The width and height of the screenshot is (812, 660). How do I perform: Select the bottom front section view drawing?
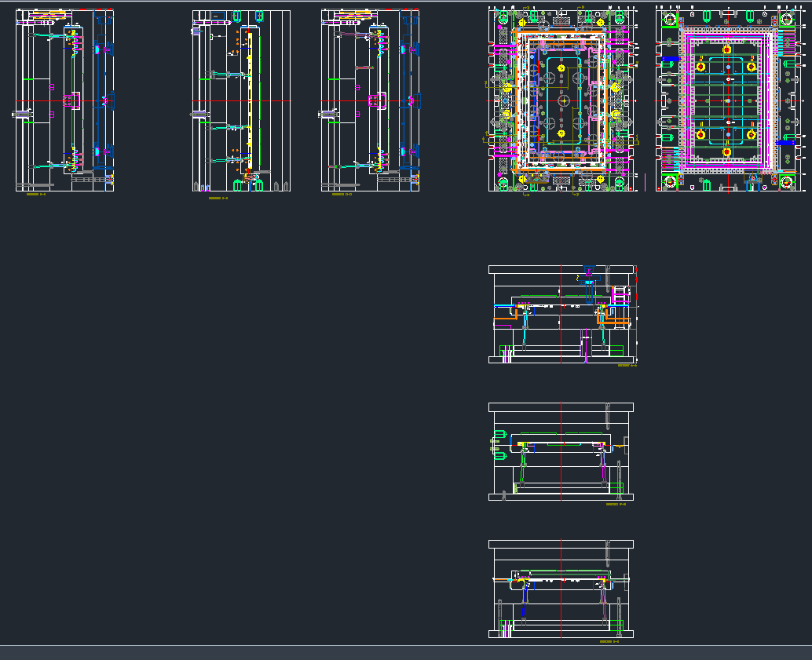click(x=561, y=589)
